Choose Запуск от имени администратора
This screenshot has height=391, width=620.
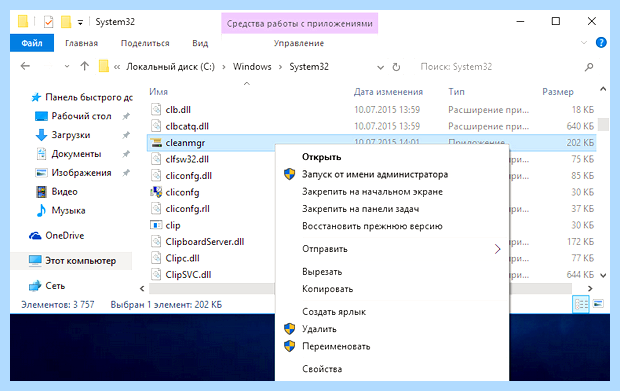pyautogui.click(x=391, y=174)
